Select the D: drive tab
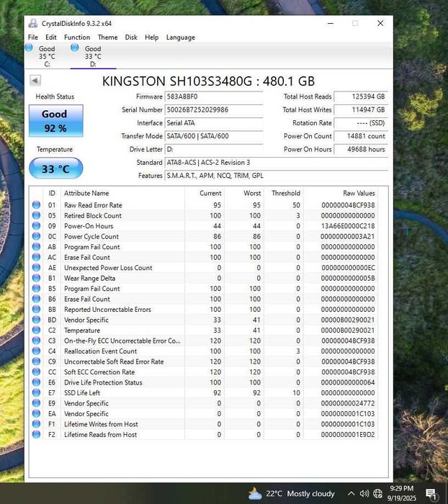Image resolution: width=448 pixels, height=504 pixels. 93,56
